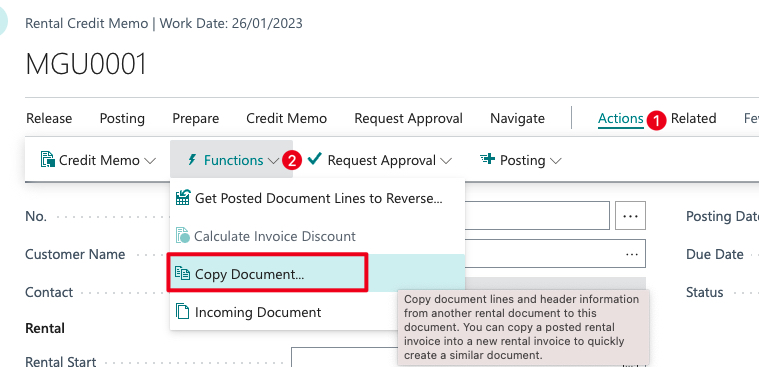759x367 pixels.
Task: Open Request Approval in the top menu
Action: click(409, 119)
